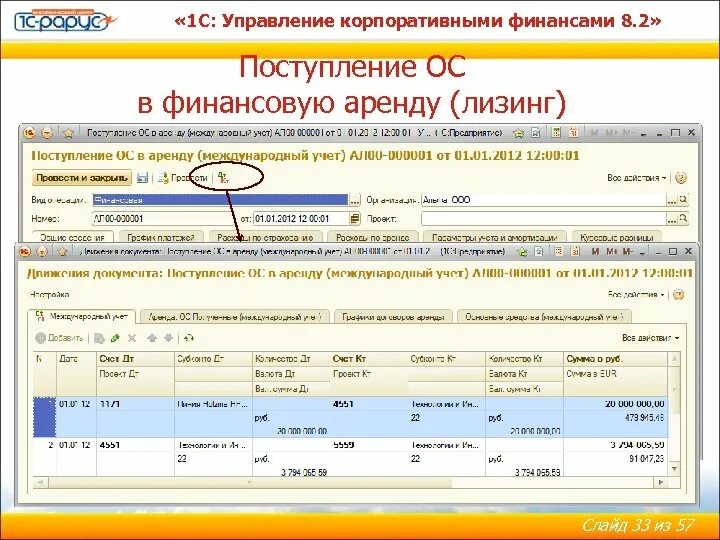Screen dimensions: 720x540
Task: Click the 1C main menu icon in the movements window
Action: [x=25, y=252]
